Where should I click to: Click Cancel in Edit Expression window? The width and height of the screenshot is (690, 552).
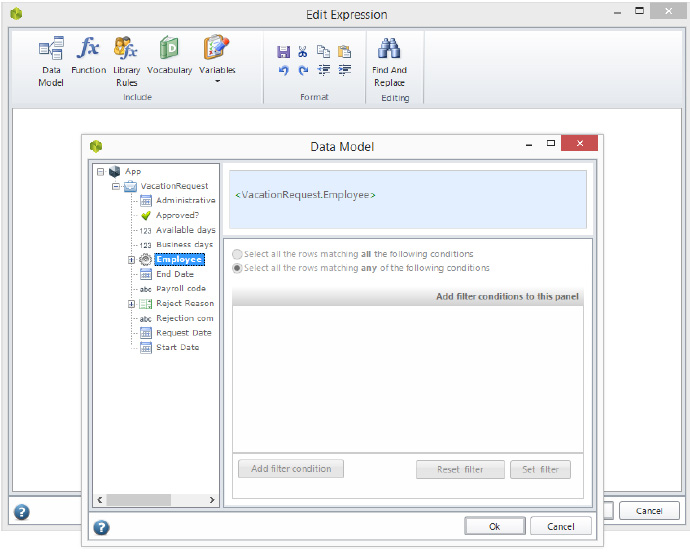pos(649,511)
